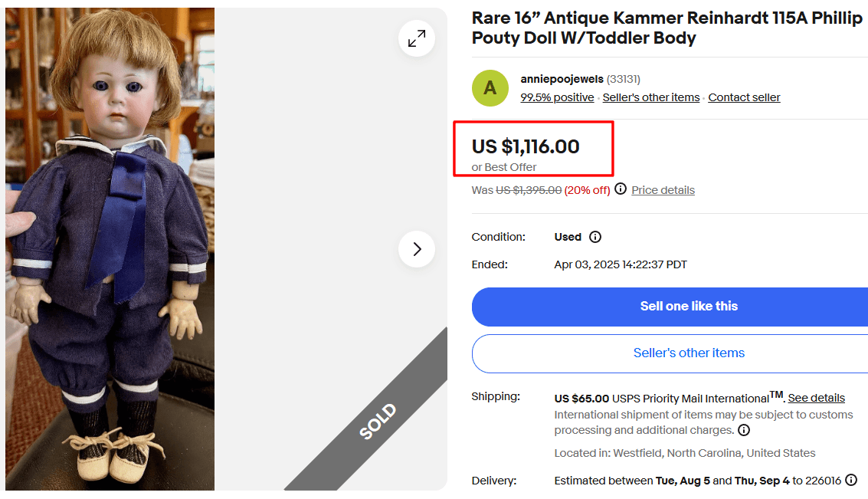
Task: Click the SOLD banner on the image
Action: [378, 421]
